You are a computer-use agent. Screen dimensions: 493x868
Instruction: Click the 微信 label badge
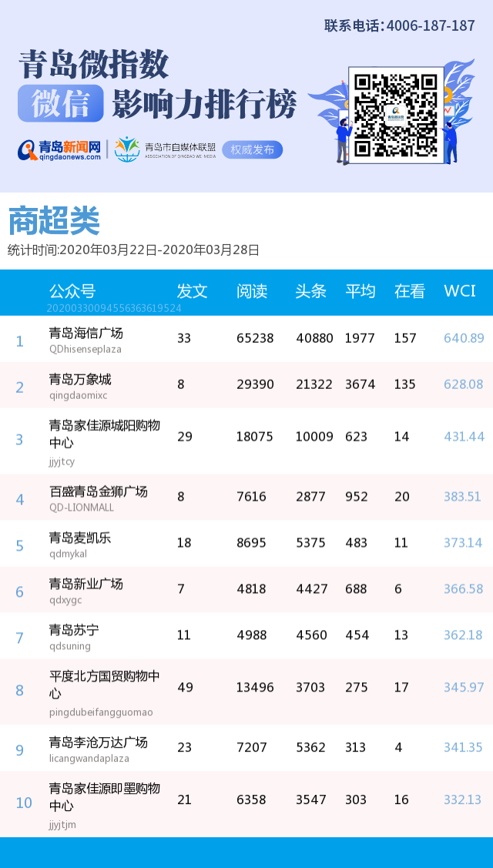point(61,103)
